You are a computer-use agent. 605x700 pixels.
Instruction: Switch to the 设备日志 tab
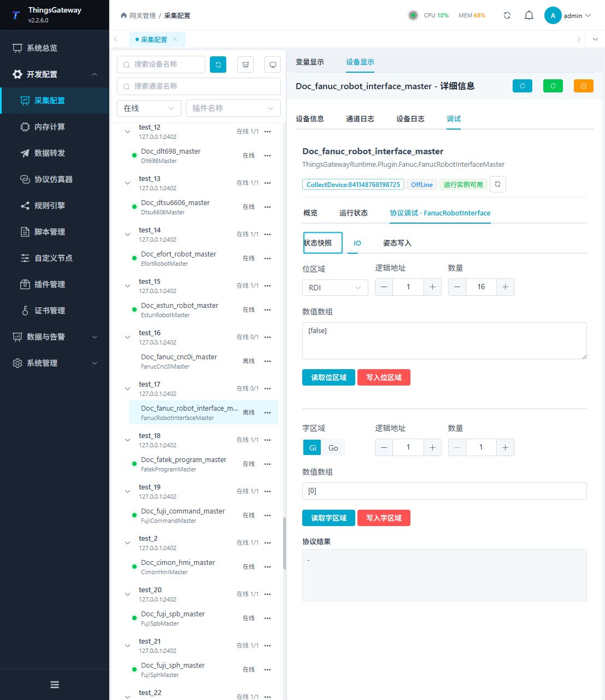coord(410,119)
